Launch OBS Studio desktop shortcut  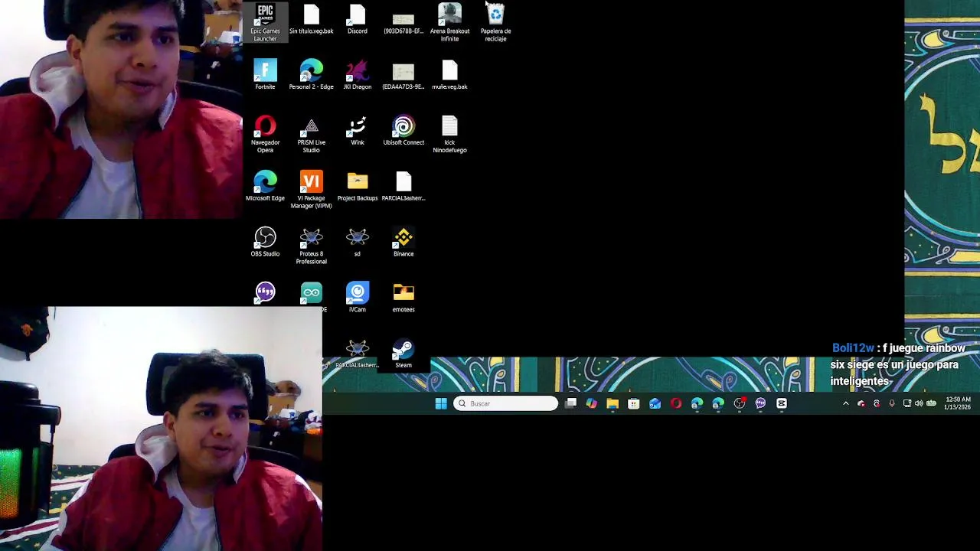coord(265,242)
